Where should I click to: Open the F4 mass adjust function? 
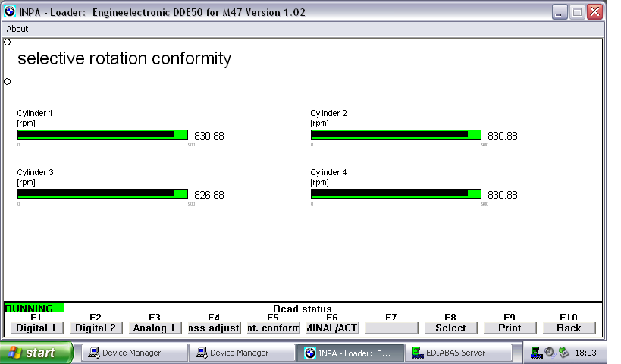[214, 328]
